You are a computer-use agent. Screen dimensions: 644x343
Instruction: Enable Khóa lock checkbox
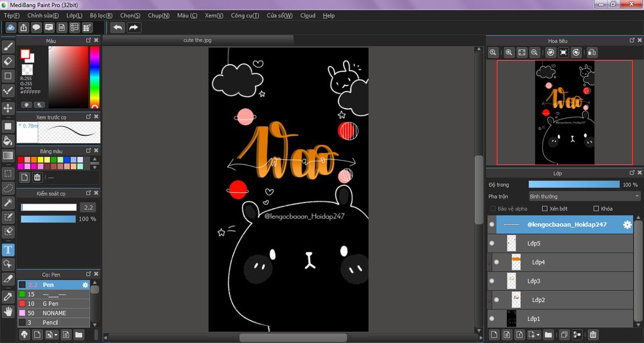click(x=596, y=209)
